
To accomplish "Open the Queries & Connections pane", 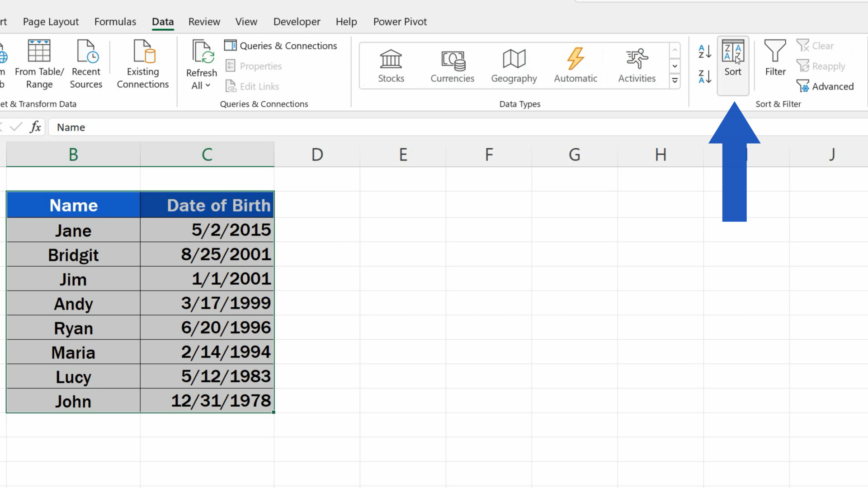I will click(281, 45).
